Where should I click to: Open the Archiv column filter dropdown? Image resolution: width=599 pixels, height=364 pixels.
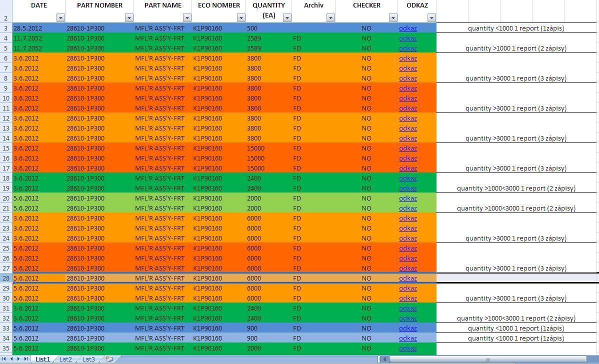point(331,17)
